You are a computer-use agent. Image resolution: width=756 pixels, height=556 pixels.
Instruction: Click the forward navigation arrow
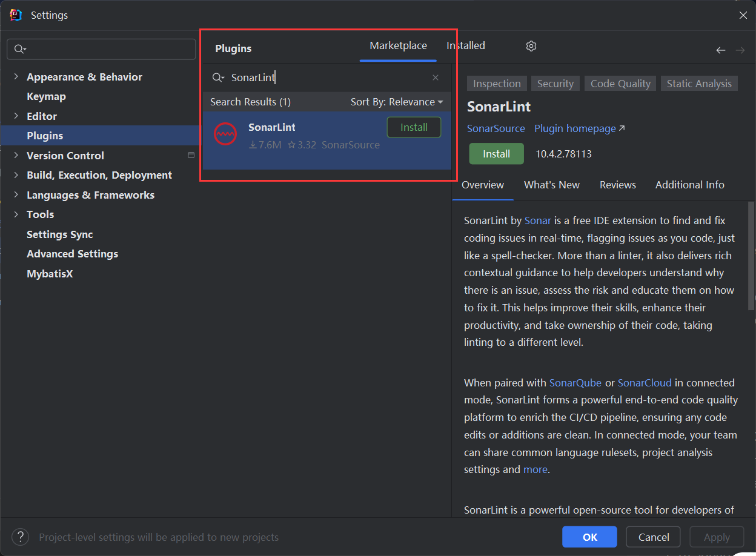tap(740, 50)
